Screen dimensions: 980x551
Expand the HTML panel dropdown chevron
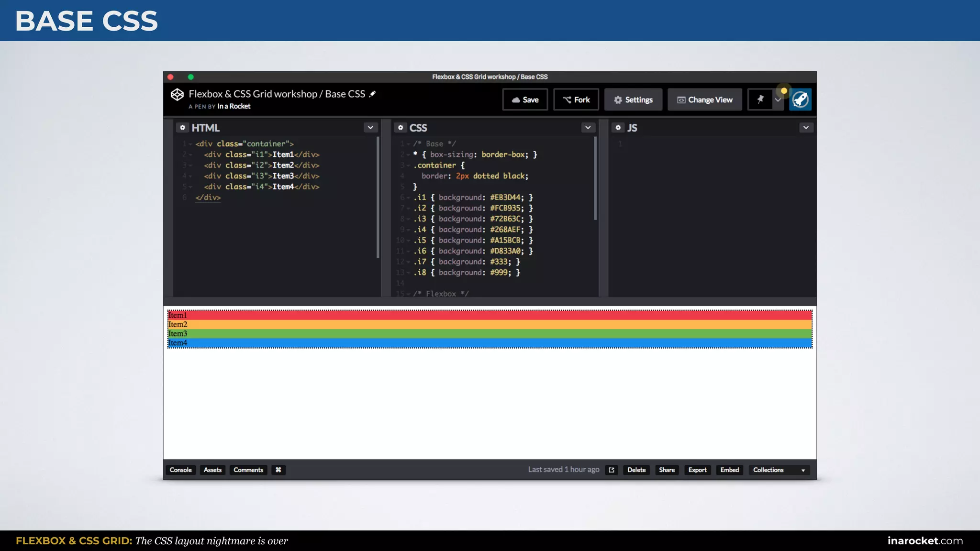[x=370, y=128]
